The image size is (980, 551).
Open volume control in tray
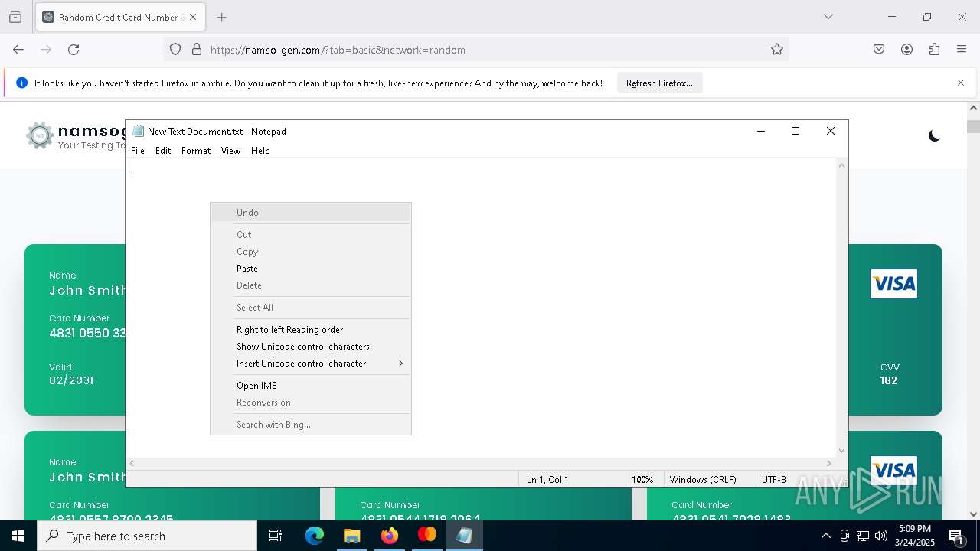pyautogui.click(x=881, y=536)
